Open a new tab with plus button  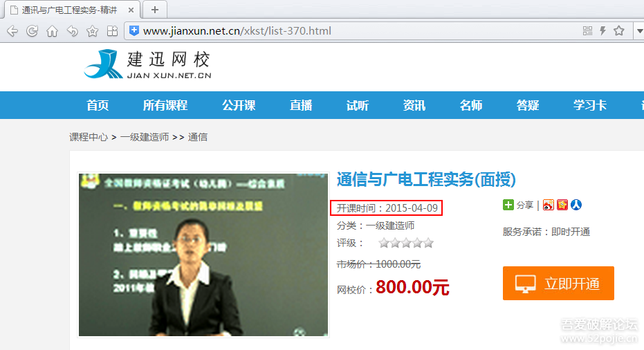tap(155, 10)
